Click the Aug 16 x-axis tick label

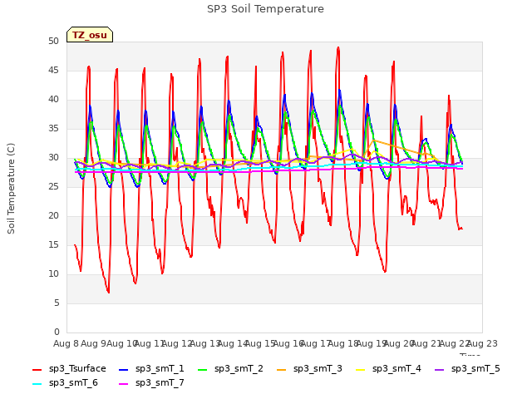click(x=288, y=343)
